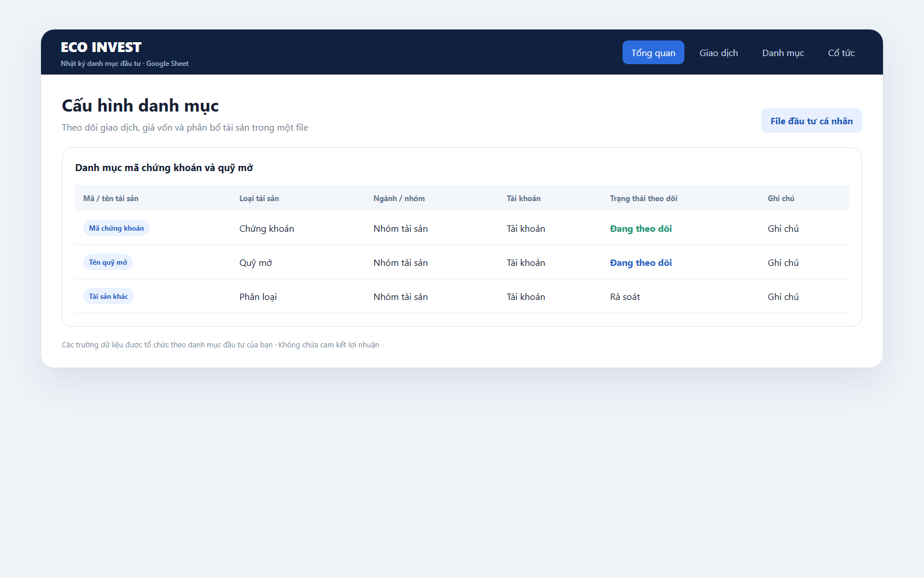
Task: Select the Chứng khoán asset type cell
Action: click(x=267, y=229)
